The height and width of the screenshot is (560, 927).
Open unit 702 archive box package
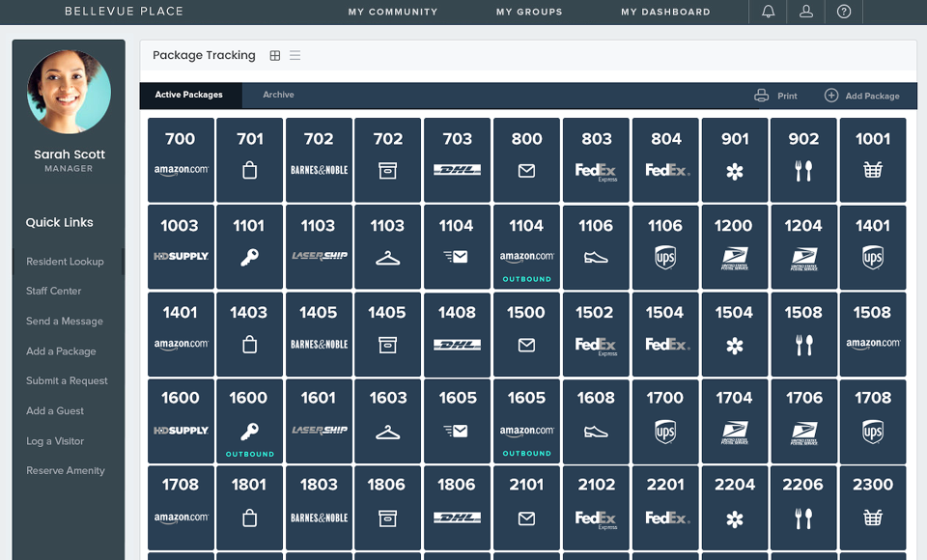coord(388,159)
